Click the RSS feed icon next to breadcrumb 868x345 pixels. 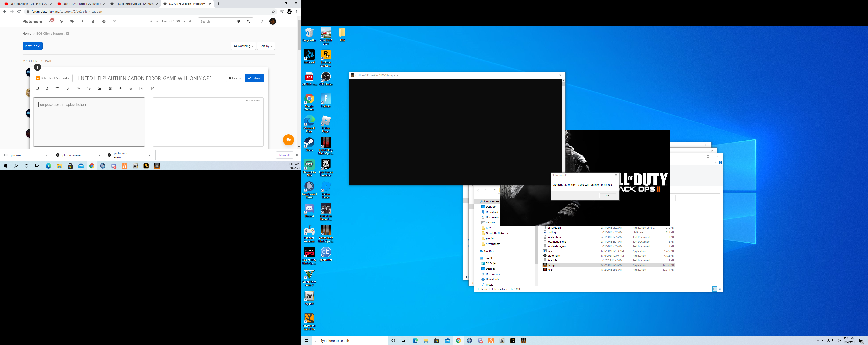pos(68,33)
